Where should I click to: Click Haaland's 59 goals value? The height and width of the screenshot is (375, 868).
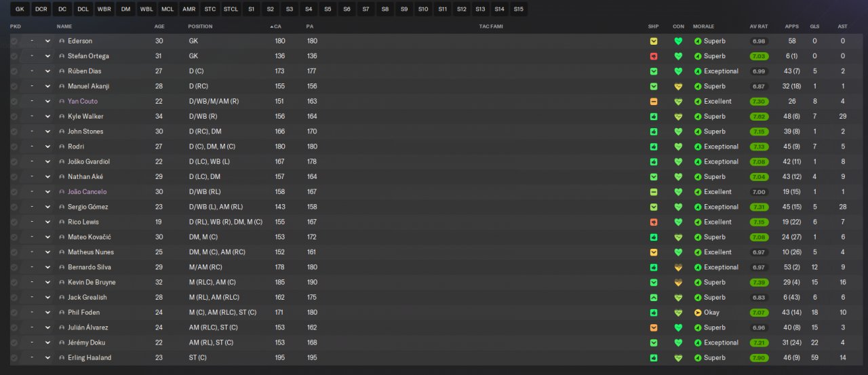coord(814,357)
